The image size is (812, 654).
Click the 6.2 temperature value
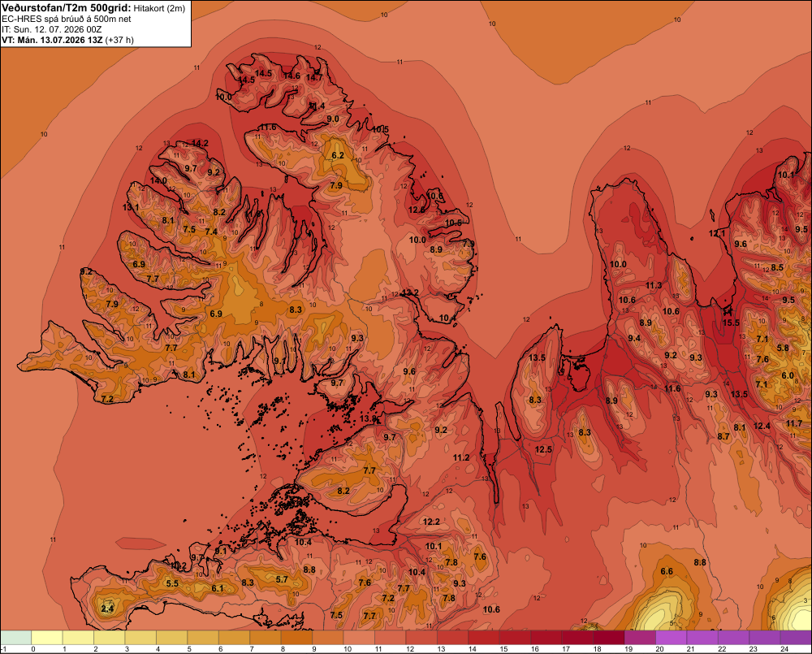point(338,155)
